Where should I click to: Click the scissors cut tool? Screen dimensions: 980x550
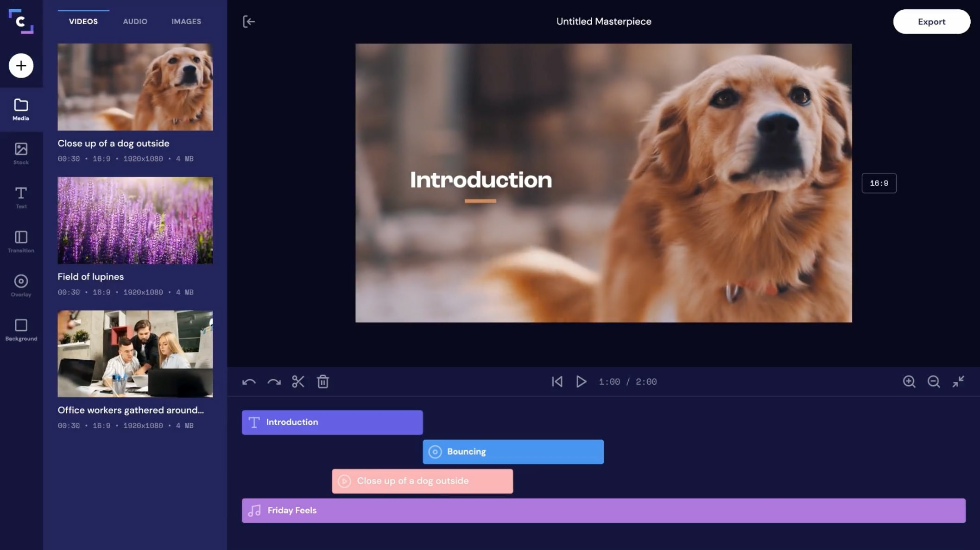(x=298, y=381)
